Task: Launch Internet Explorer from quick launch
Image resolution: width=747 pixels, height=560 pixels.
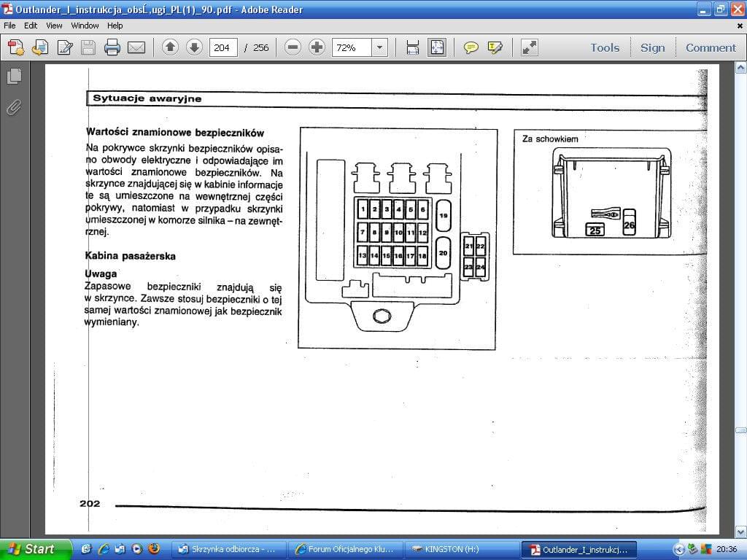Action: click(104, 549)
